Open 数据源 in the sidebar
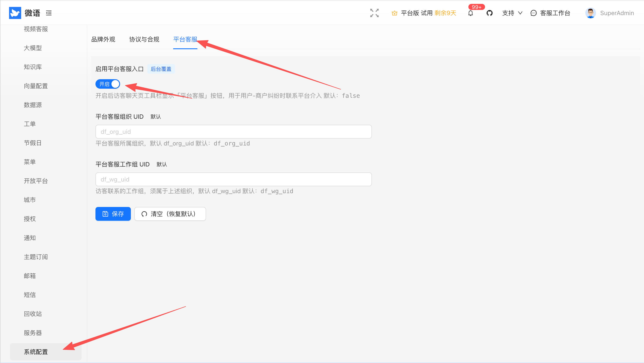 tap(33, 105)
